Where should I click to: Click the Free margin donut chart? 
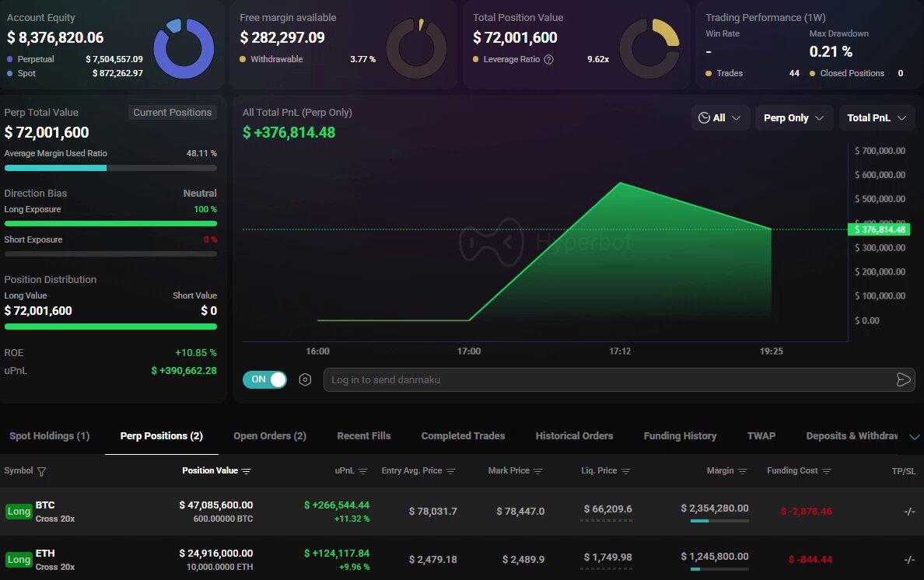(x=416, y=48)
